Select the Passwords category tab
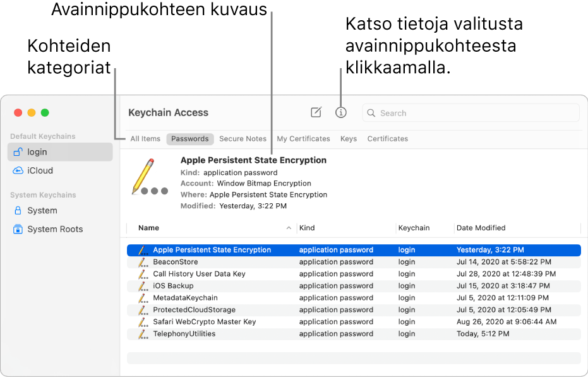 189,139
